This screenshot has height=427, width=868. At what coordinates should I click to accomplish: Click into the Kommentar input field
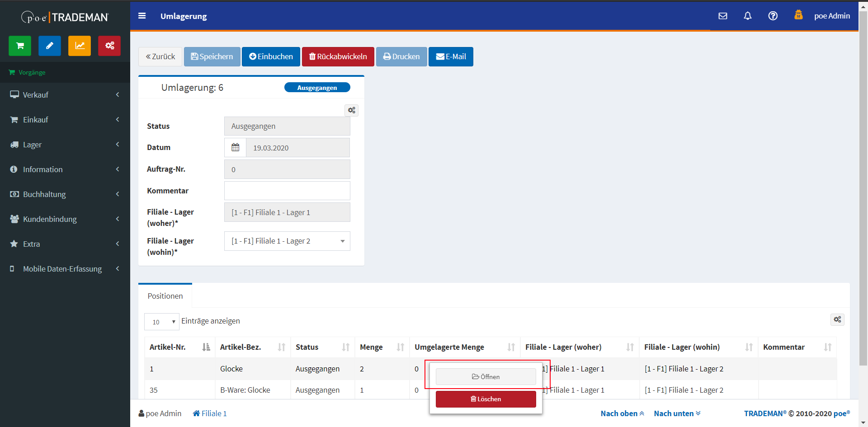[x=287, y=191]
